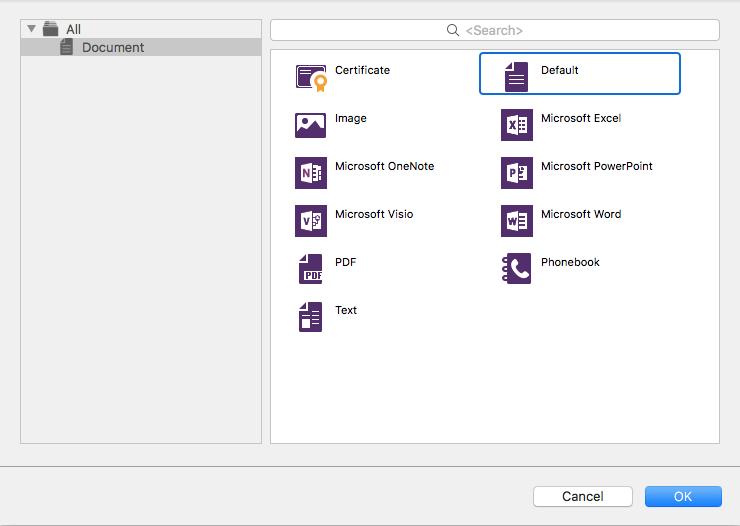Select the All folder in sidebar
This screenshot has height=526, width=740.
(73, 30)
